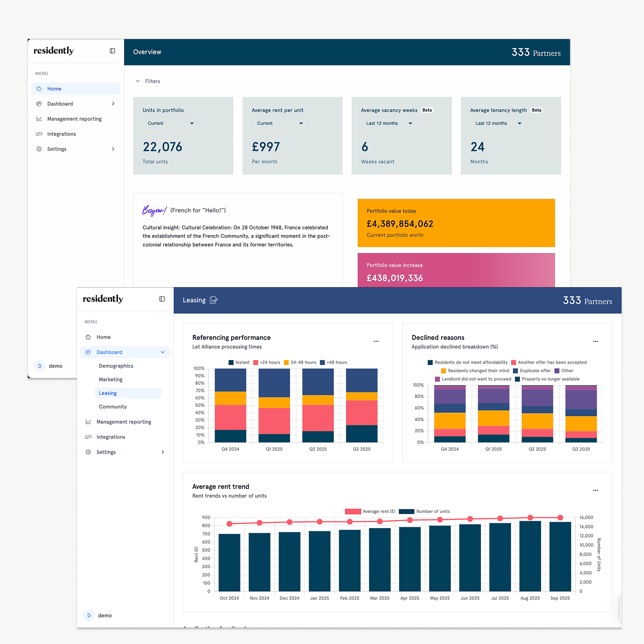The width and height of the screenshot is (644, 644).
Task: Toggle Landlord did not want to proceed swatch
Action: click(437, 379)
